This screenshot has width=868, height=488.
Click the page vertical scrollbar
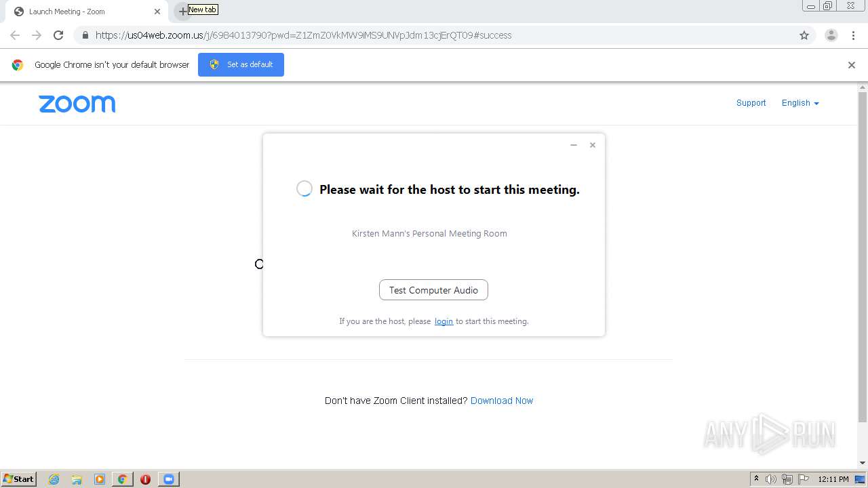click(x=863, y=256)
